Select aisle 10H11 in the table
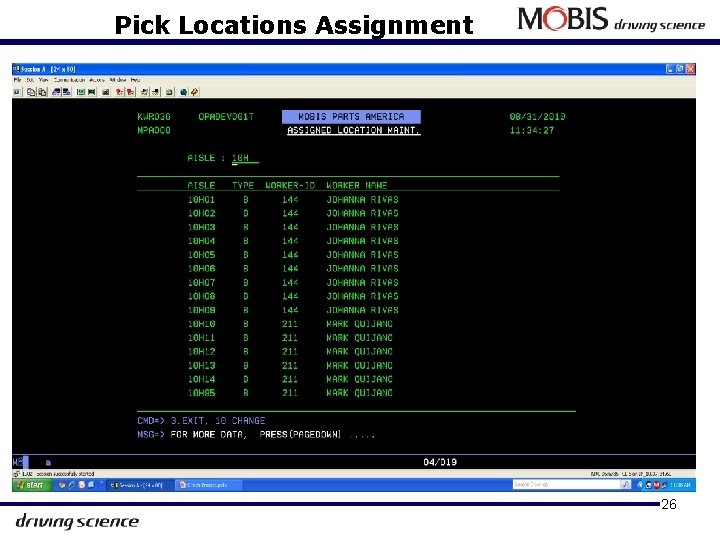This screenshot has height=540, width=720. point(201,338)
